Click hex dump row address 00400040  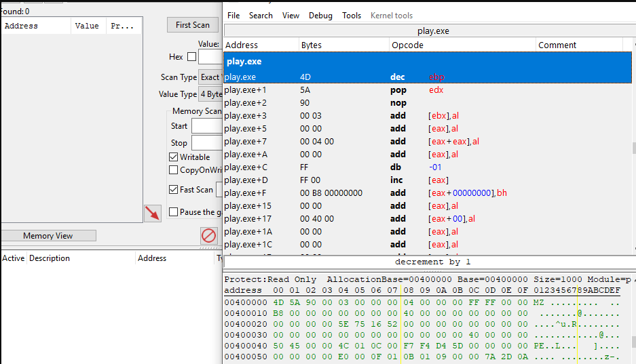point(246,346)
